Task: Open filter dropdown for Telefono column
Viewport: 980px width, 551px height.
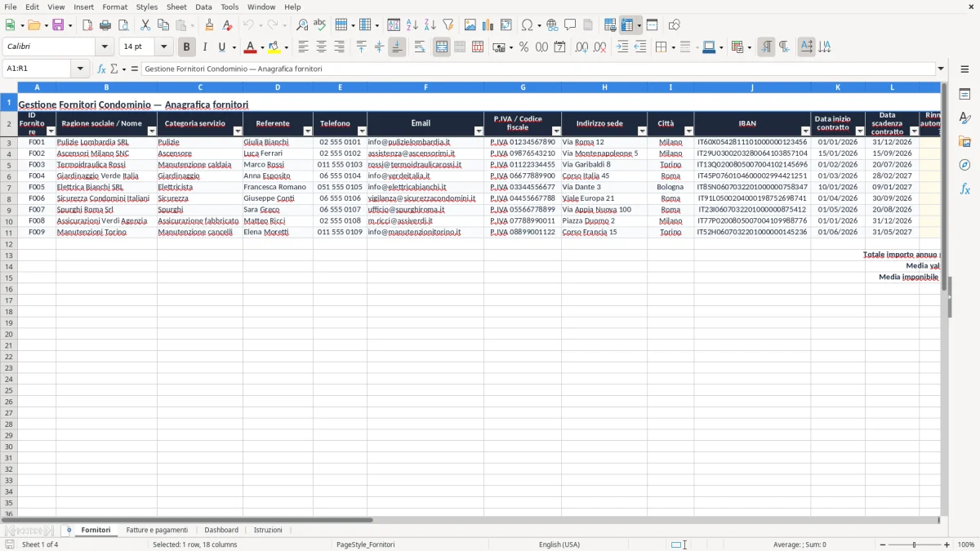Action: 362,131
